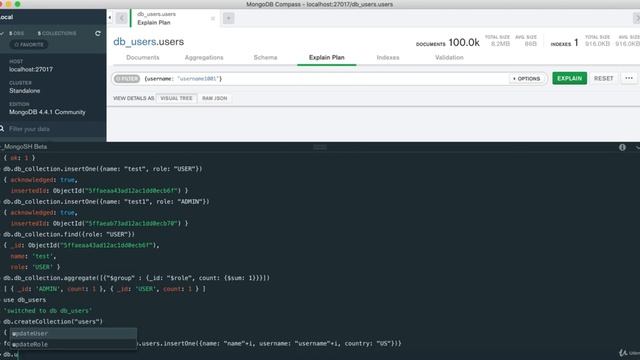The image size is (640, 360).
Task: Click host value localhost:27017
Action: tap(31, 69)
